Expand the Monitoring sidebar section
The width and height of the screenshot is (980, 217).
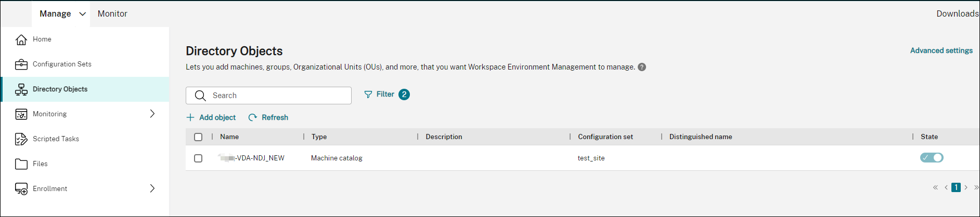coord(152,114)
